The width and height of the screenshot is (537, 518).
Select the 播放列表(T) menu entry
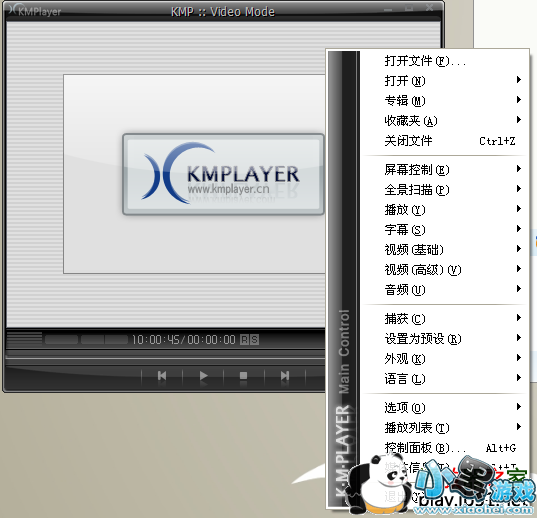click(444, 428)
